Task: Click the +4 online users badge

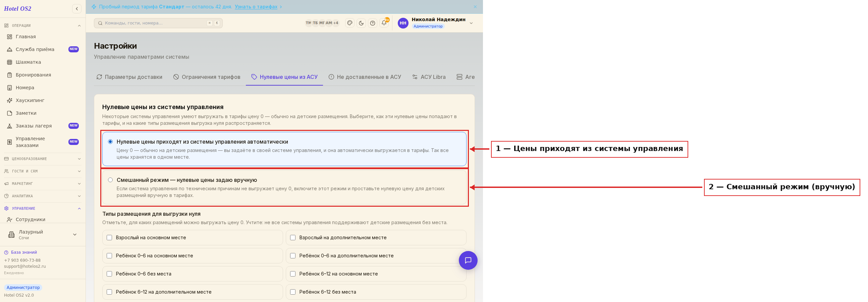Action: click(336, 23)
